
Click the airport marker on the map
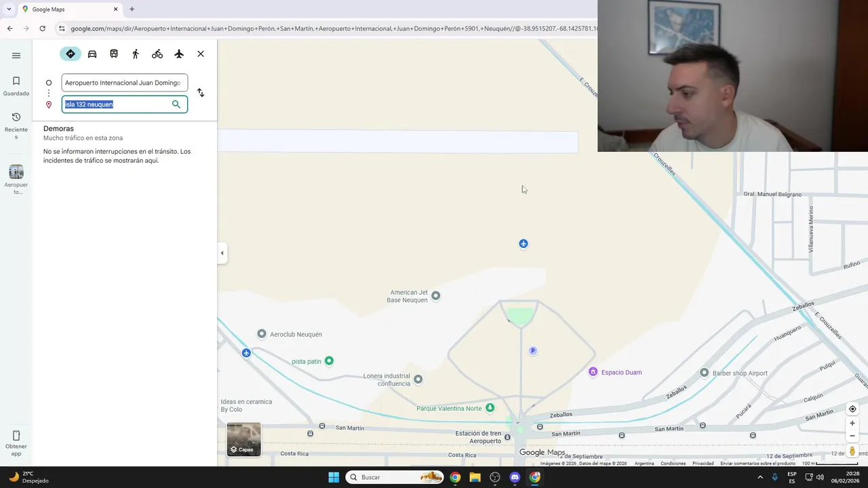click(x=524, y=243)
